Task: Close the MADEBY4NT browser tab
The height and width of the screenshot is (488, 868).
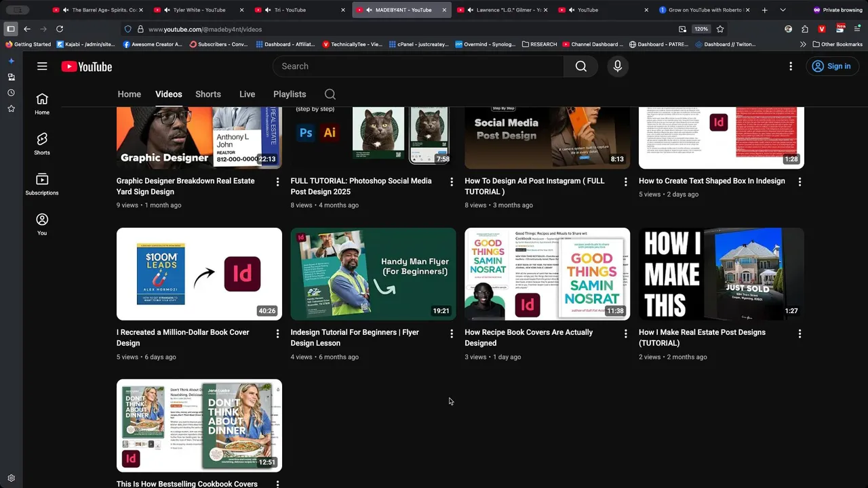Action: click(x=444, y=10)
